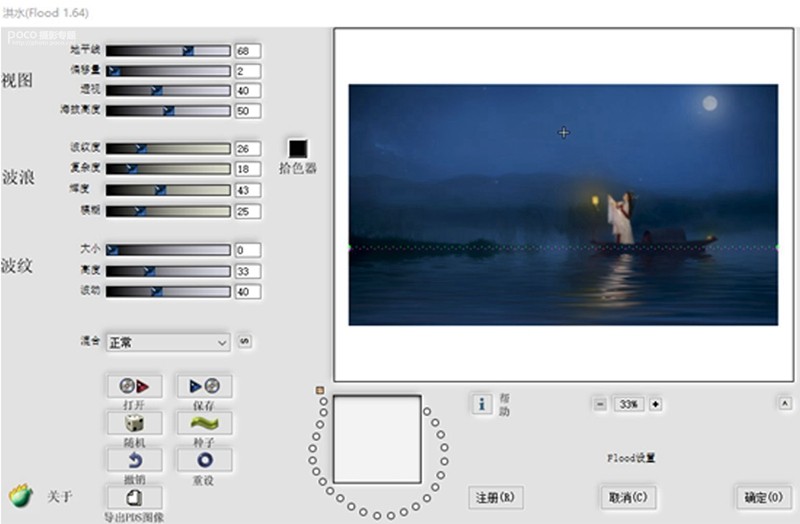Image resolution: width=800 pixels, height=524 pixels.
Task: Click the 确定(O) confirm button
Action: tap(764, 497)
